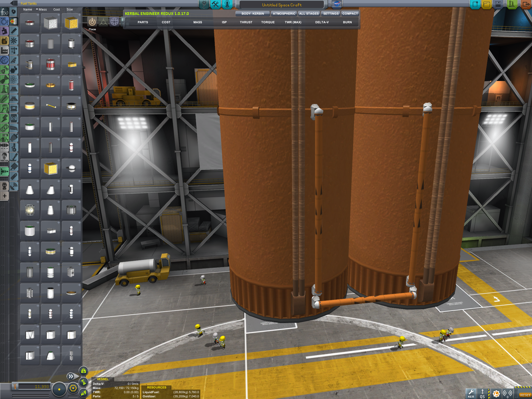
Task: Open the Filter by Tech Level circuit icon
Action: [4, 60]
